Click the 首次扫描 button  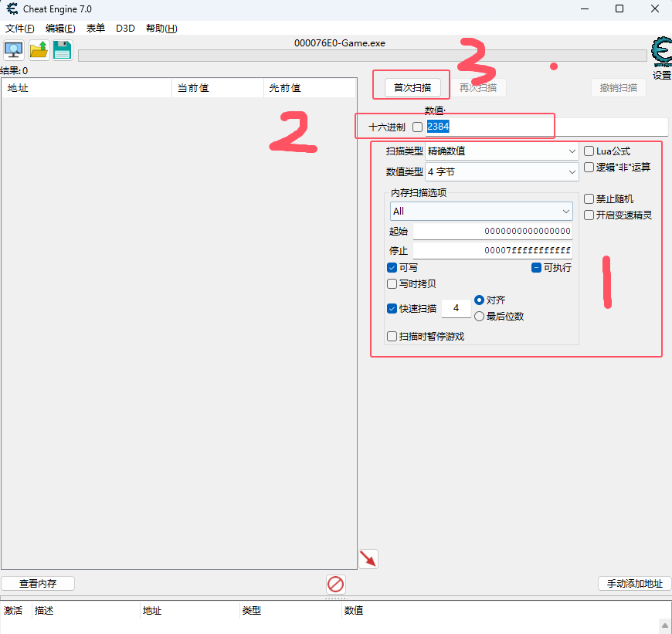412,88
